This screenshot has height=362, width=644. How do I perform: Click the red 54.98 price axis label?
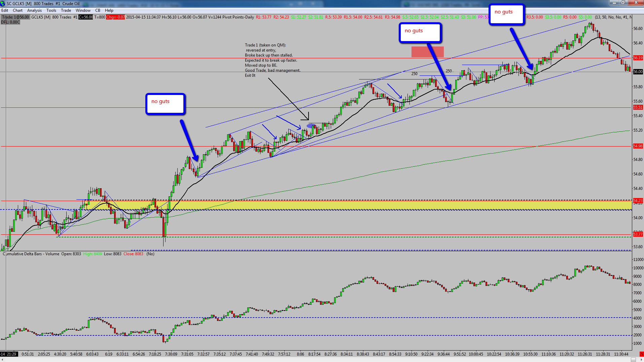(x=638, y=146)
